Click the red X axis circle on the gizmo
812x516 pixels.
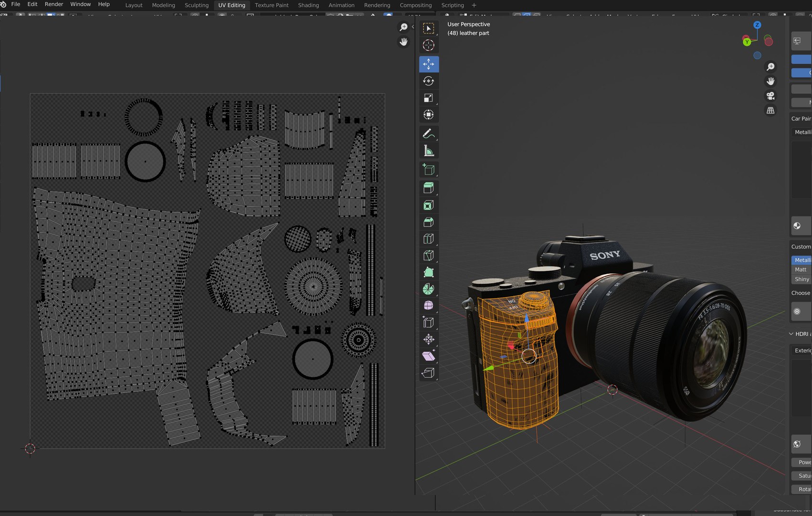769,42
